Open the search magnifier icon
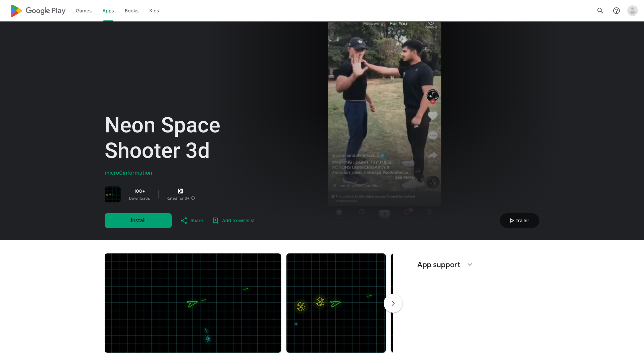Image resolution: width=644 pixels, height=362 pixels. (600, 11)
